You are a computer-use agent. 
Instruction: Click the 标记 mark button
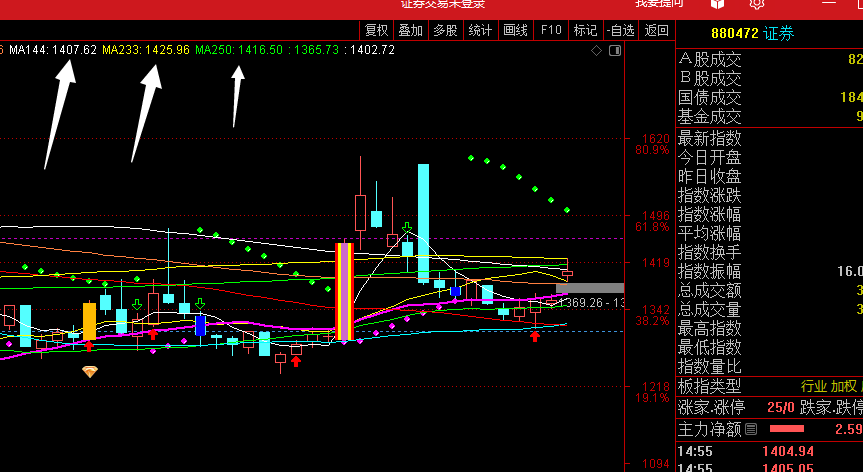click(x=585, y=30)
